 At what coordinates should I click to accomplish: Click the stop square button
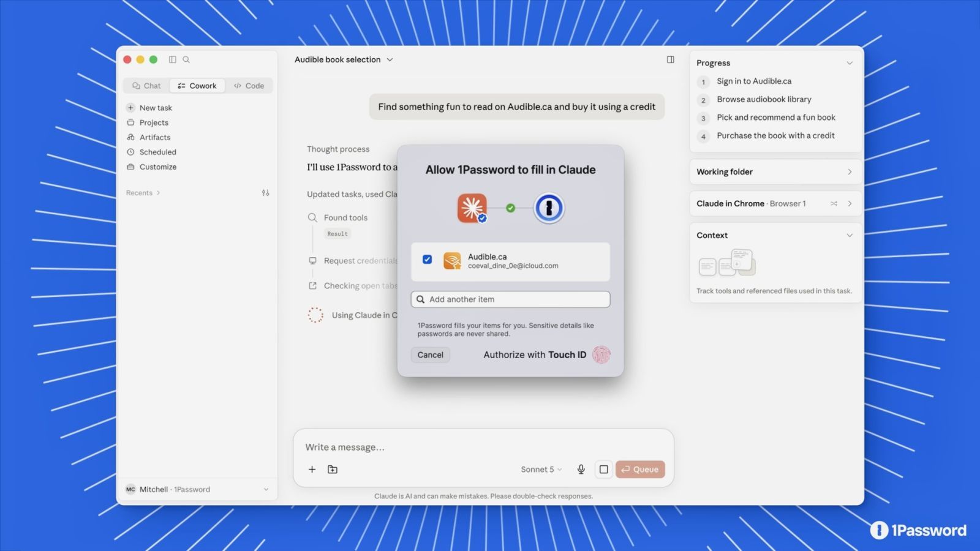[603, 470]
